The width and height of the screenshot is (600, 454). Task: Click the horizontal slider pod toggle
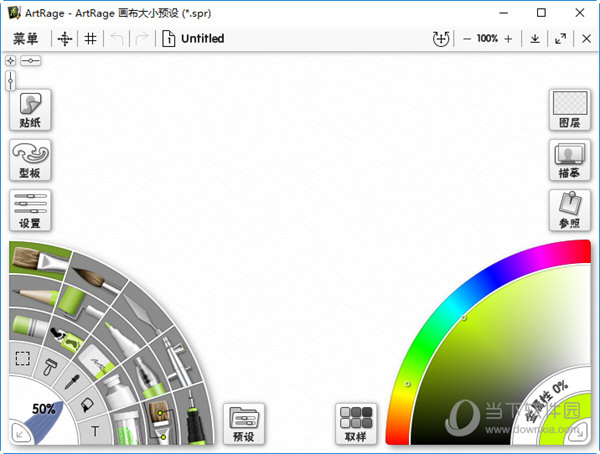31,60
